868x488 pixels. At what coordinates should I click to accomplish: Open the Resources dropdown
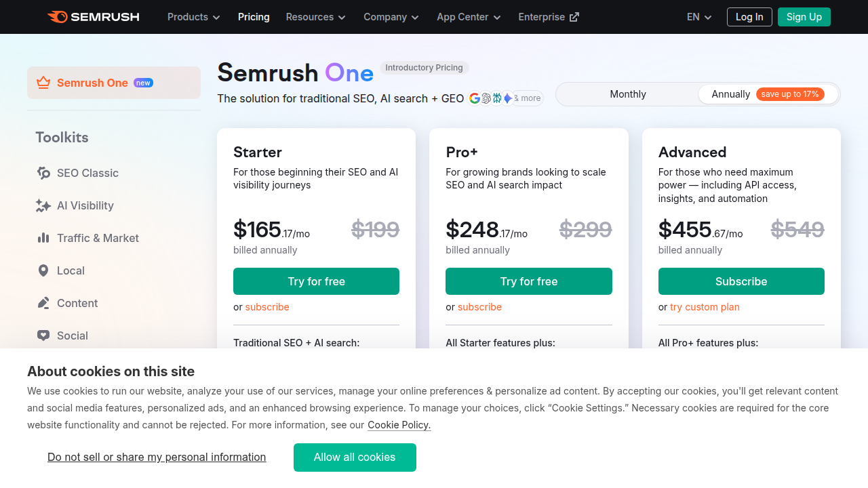(315, 16)
